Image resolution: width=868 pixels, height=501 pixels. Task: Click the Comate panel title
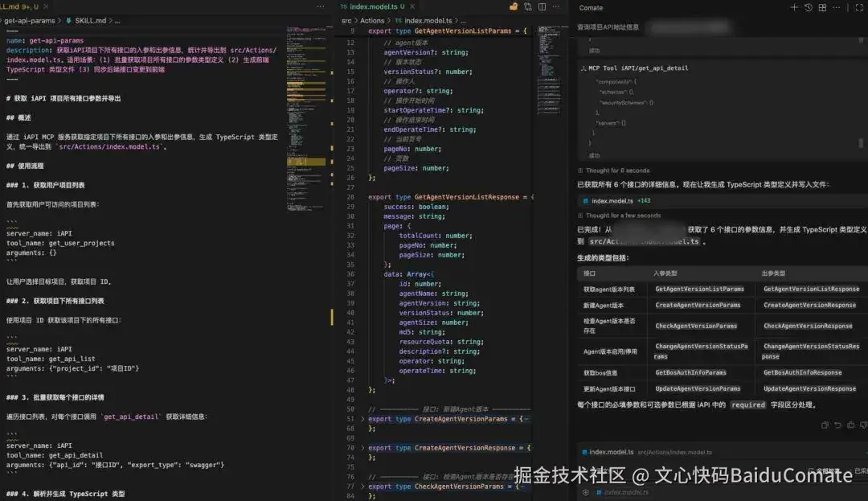(x=591, y=8)
